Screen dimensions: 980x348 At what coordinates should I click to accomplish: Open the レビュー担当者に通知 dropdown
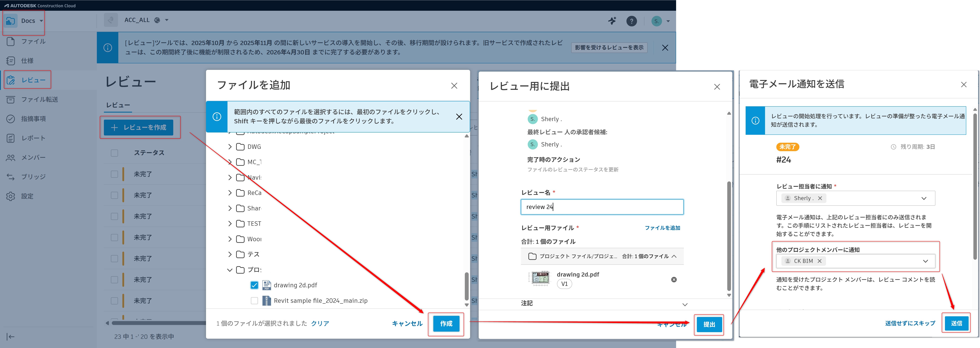pyautogui.click(x=924, y=198)
